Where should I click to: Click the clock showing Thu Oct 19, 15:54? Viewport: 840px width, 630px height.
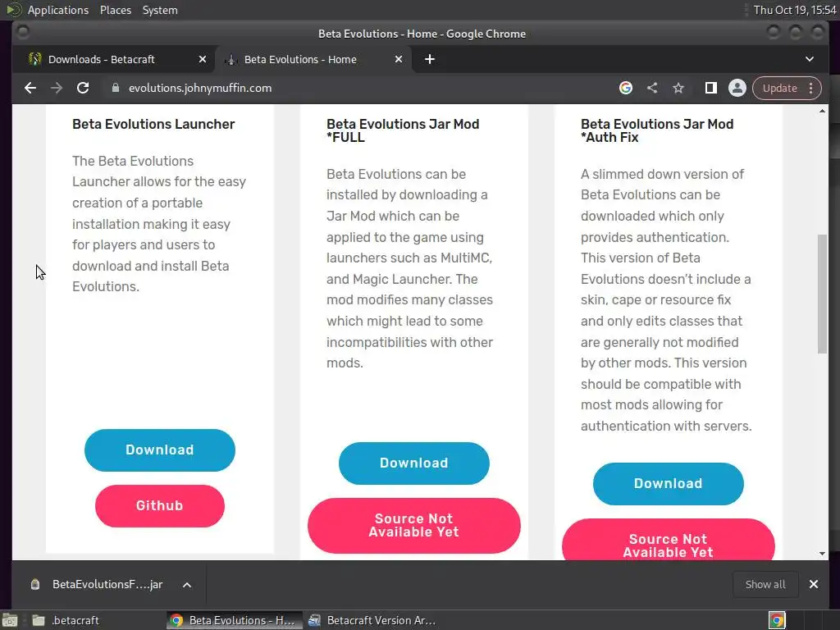coord(794,10)
